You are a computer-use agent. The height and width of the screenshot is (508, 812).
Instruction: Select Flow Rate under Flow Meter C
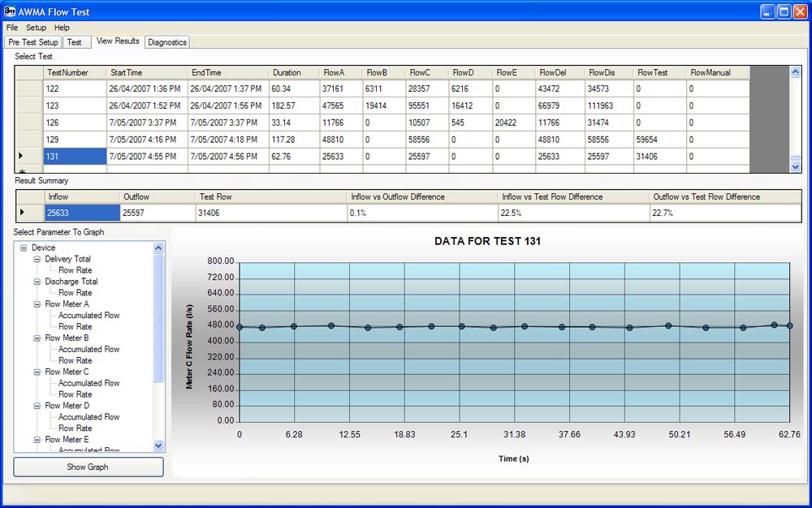pyautogui.click(x=75, y=394)
